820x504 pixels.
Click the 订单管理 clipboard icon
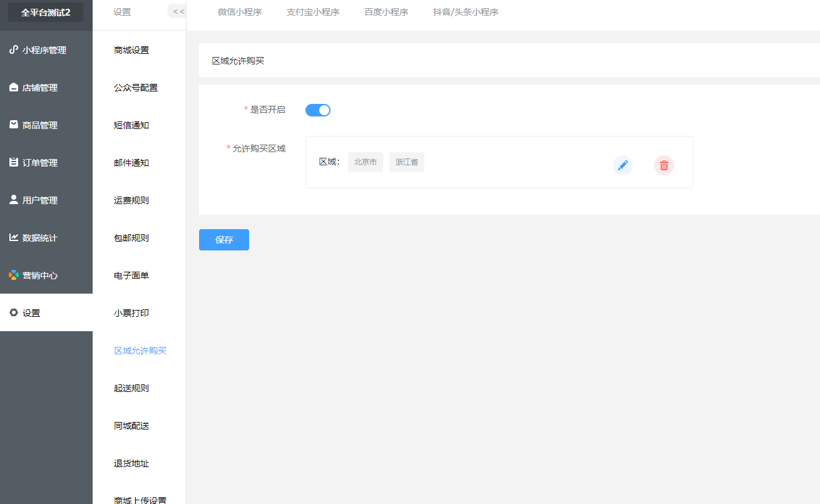pos(14,163)
